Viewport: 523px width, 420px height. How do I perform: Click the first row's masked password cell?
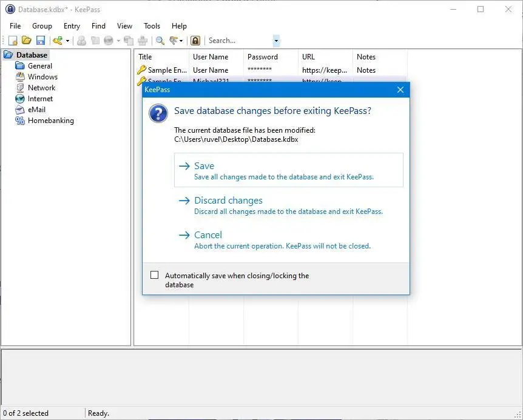pyautogui.click(x=260, y=70)
